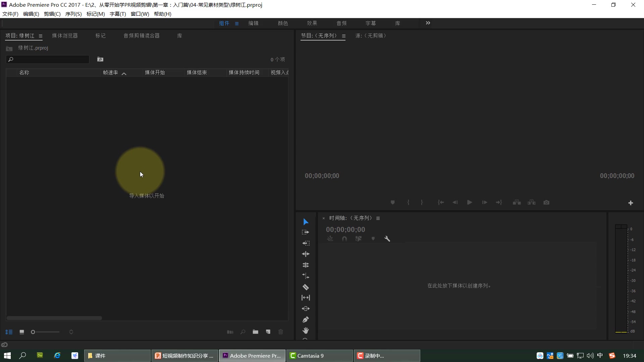The image size is (644, 362).
Task: Click the Name column header
Action: [59, 72]
